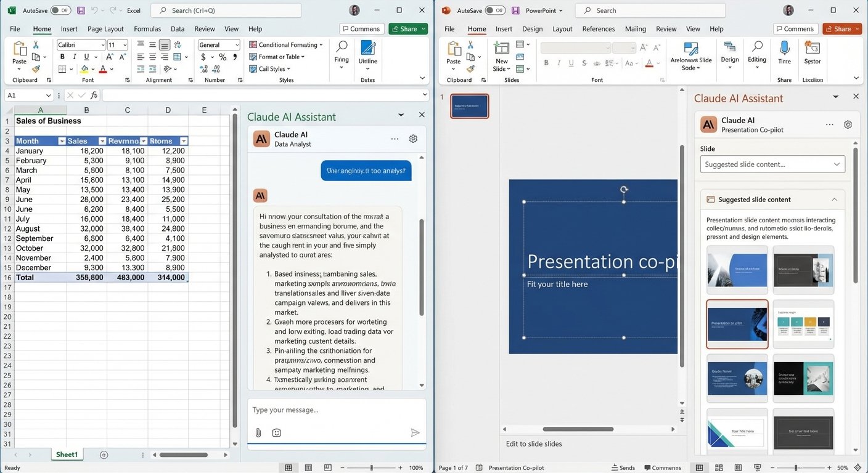Open the Suggested slide content dropdown
The width and height of the screenshot is (868, 473).
pyautogui.click(x=772, y=164)
